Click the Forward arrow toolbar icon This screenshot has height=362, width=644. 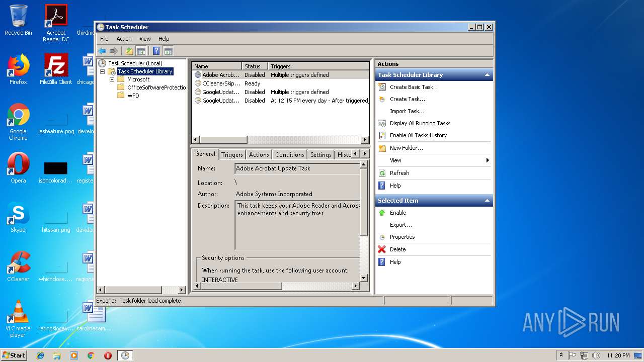click(114, 51)
